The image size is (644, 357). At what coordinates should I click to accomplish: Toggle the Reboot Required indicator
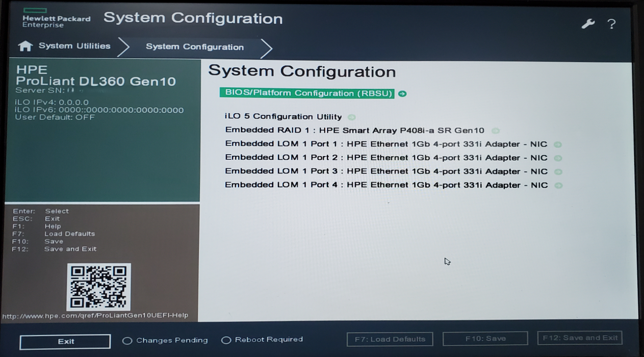226,340
